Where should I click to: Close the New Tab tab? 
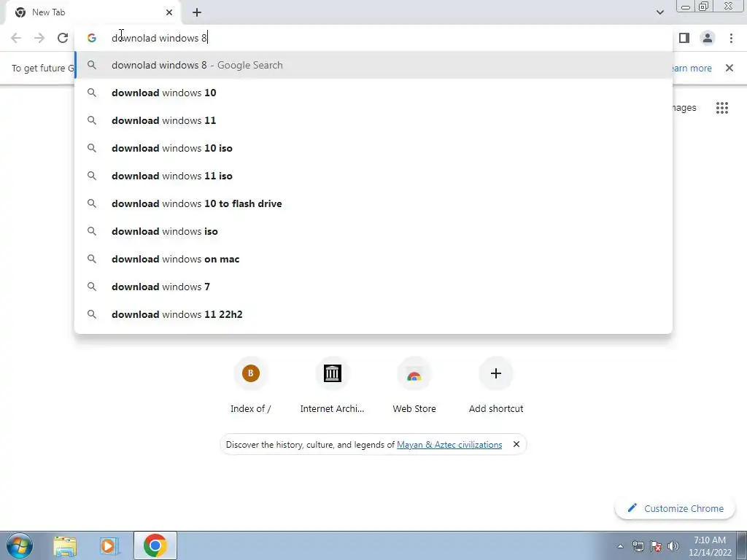169,12
